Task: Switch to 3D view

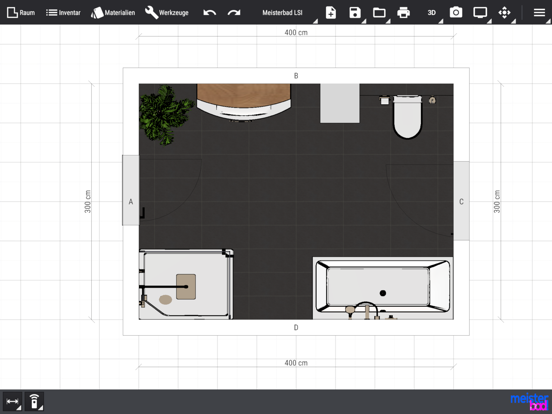Action: [x=432, y=13]
